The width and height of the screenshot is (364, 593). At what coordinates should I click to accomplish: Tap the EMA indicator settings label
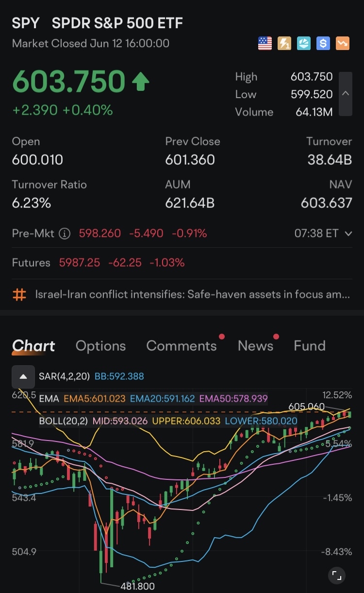[49, 399]
